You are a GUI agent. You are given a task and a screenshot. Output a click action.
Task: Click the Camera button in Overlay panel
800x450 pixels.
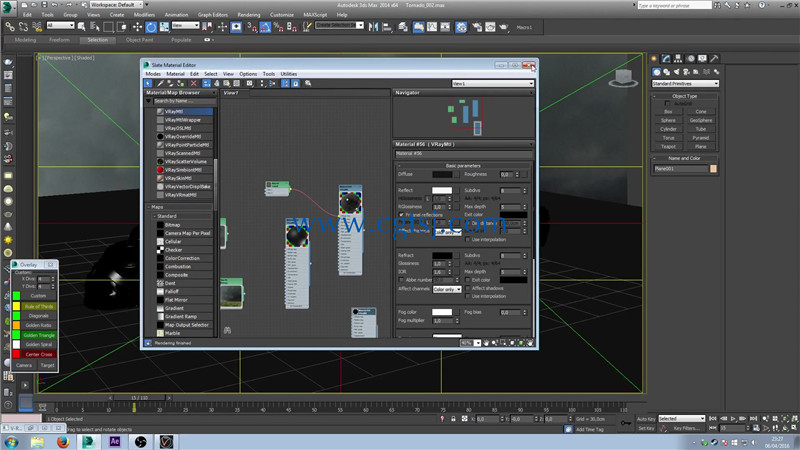click(x=23, y=365)
